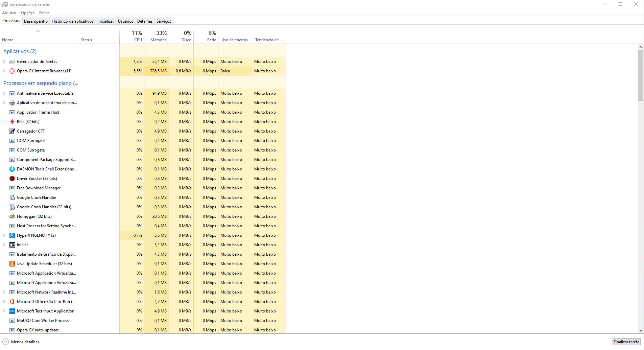Click the Application Frame Host icon
This screenshot has width=644, height=350.
coord(12,112)
